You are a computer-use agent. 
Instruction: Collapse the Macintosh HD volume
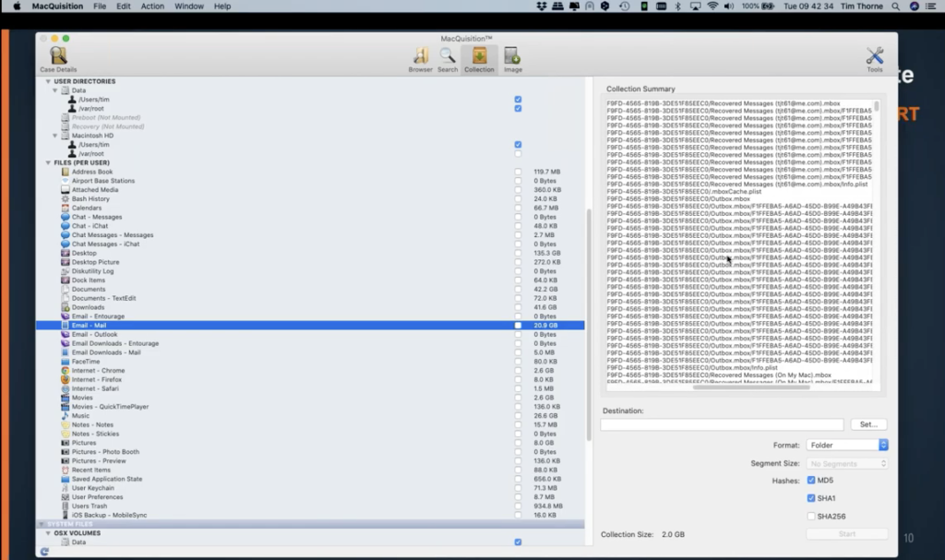(54, 136)
